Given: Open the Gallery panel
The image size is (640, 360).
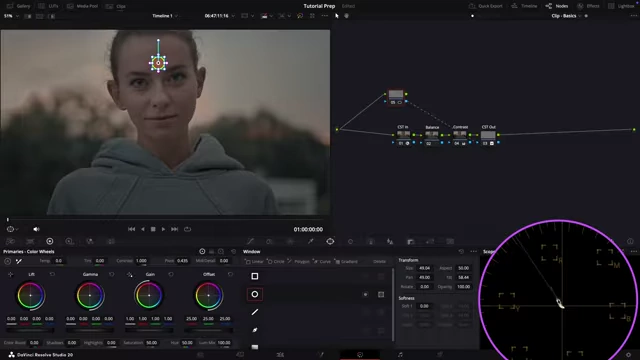Looking at the screenshot, I should [x=18, y=6].
